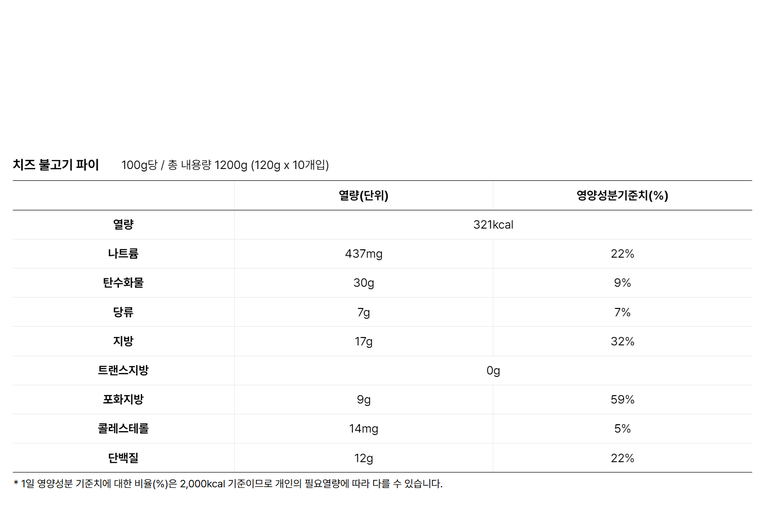Select the 59% saturated fat percentage

coord(622,400)
